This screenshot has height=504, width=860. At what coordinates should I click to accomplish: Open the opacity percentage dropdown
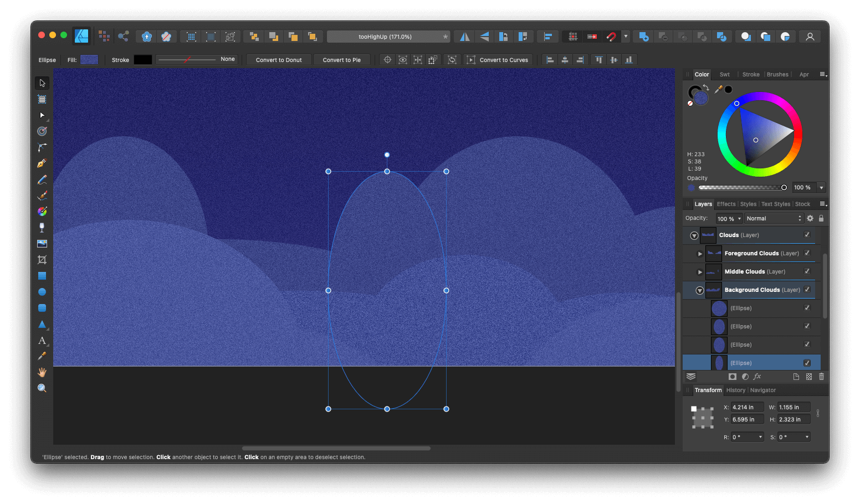[729, 218]
